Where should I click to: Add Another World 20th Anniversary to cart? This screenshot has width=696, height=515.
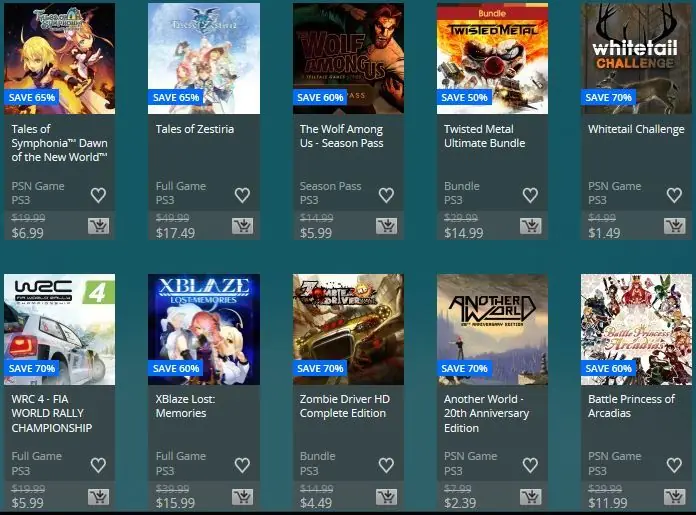530,497
